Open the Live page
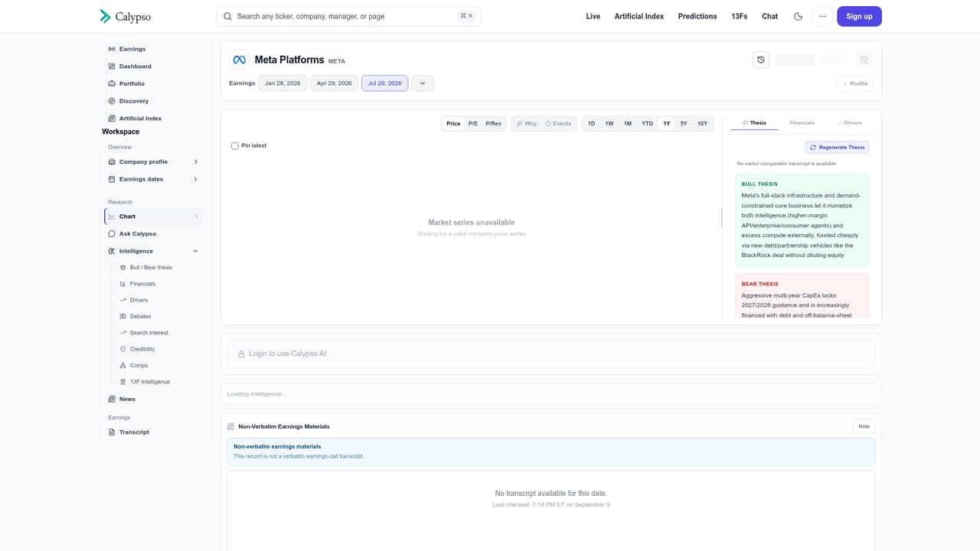 pos(593,16)
